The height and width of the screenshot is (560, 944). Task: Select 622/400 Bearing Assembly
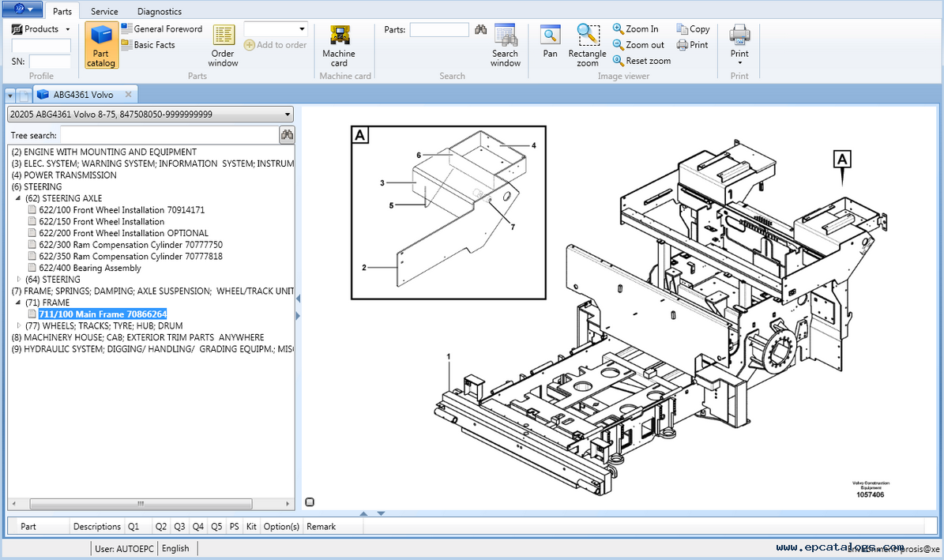[90, 268]
